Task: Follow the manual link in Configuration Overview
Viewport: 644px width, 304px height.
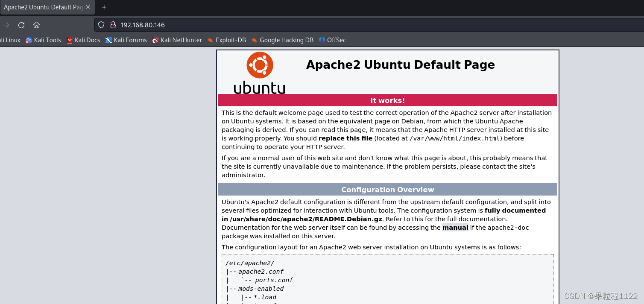Action: (x=455, y=228)
